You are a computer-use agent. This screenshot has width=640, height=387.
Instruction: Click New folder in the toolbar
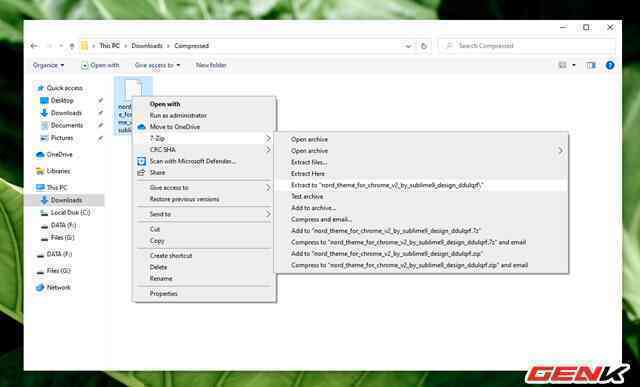(211, 65)
